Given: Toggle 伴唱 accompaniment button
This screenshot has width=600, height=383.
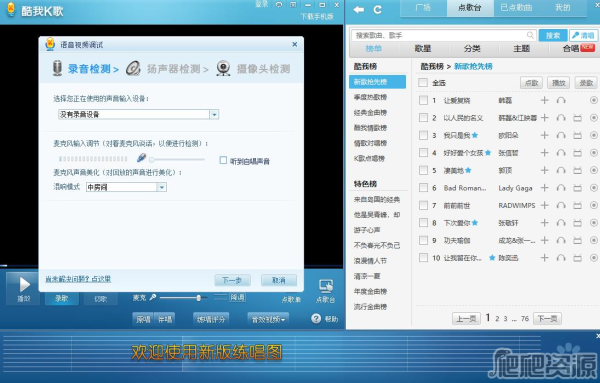Looking at the screenshot, I should 165,319.
